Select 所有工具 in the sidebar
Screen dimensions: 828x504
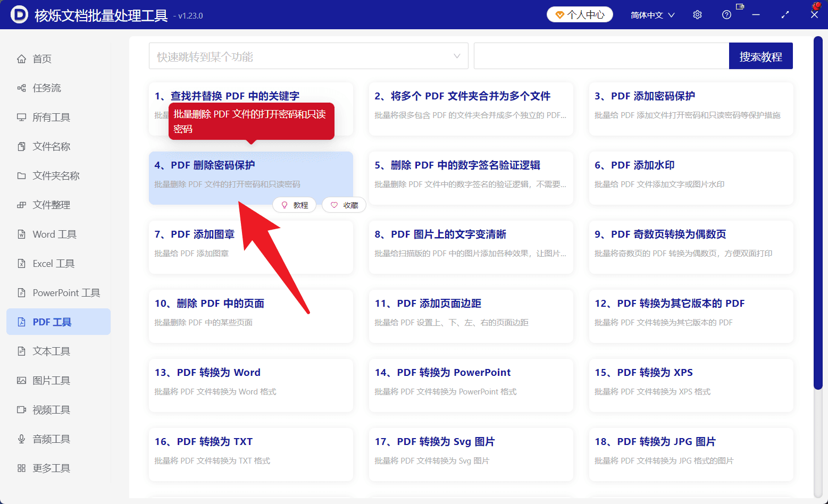[x=58, y=117]
